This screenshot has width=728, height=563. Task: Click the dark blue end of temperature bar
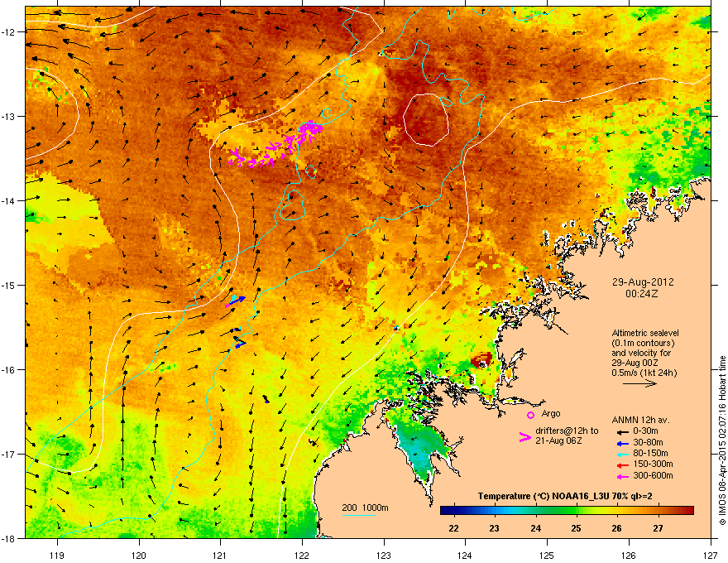[445, 510]
